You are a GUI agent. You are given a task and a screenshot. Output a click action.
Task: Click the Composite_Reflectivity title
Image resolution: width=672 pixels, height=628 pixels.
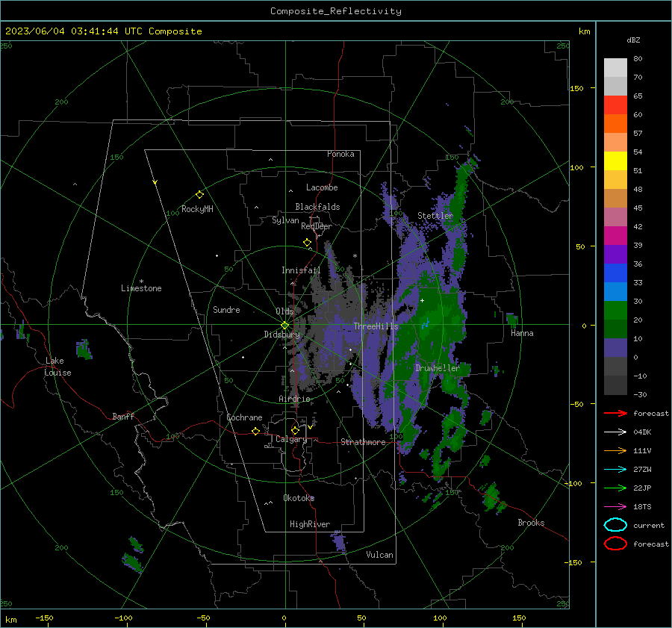[x=335, y=11]
